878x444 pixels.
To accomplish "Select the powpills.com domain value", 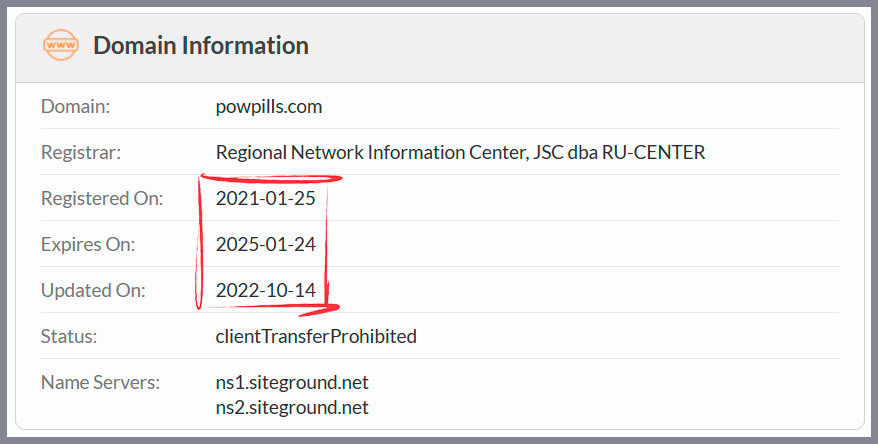I will tap(269, 106).
